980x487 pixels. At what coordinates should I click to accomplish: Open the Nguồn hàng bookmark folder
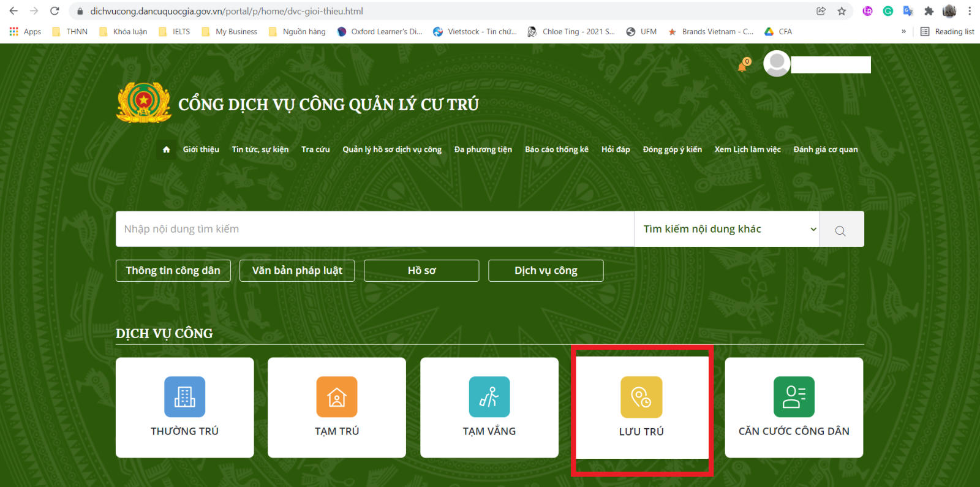pos(297,31)
